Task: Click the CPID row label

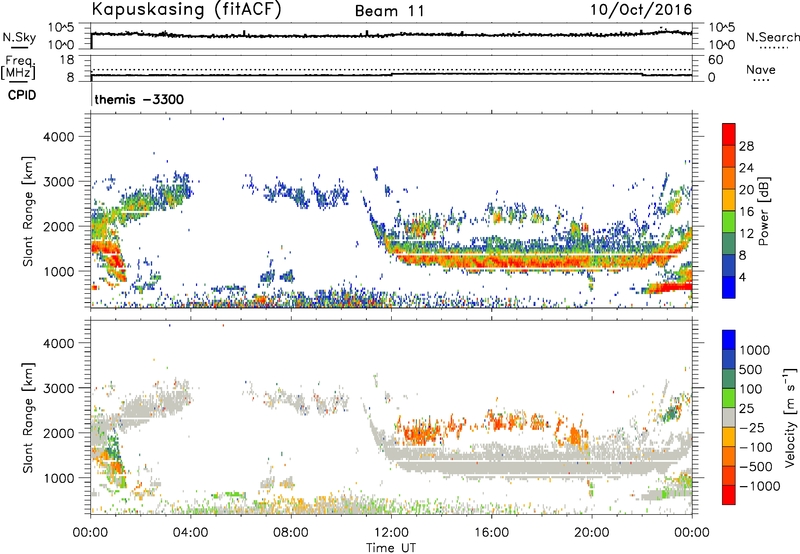Action: pos(22,95)
